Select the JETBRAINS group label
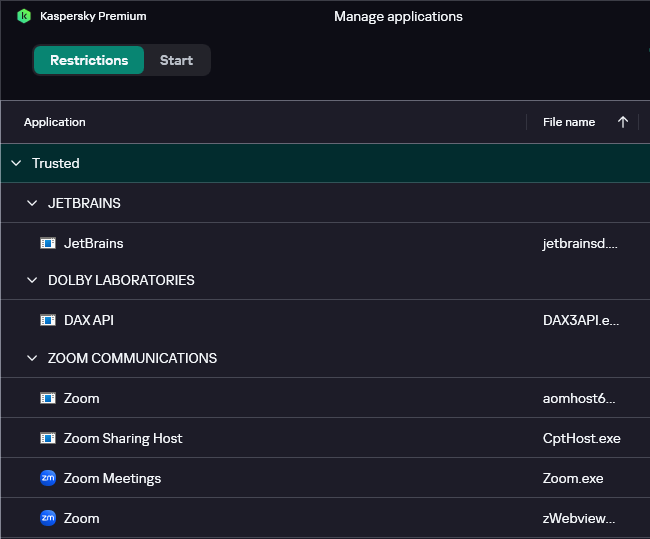Screen dimensions: 650x539 pyautogui.click(x=84, y=203)
